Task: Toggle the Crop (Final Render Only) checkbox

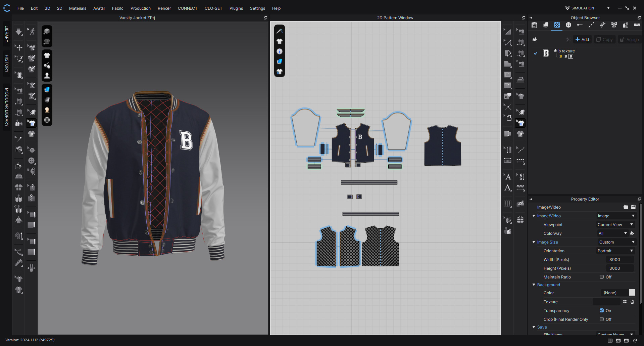Action: click(602, 319)
